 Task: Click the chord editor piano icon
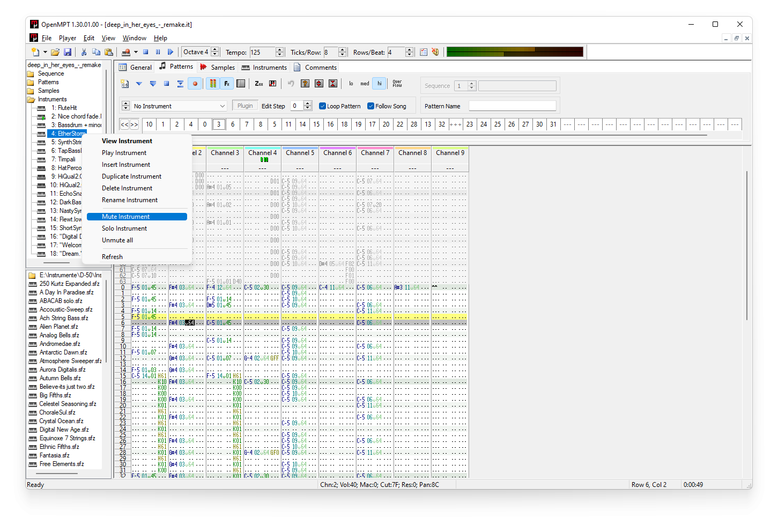[272, 84]
